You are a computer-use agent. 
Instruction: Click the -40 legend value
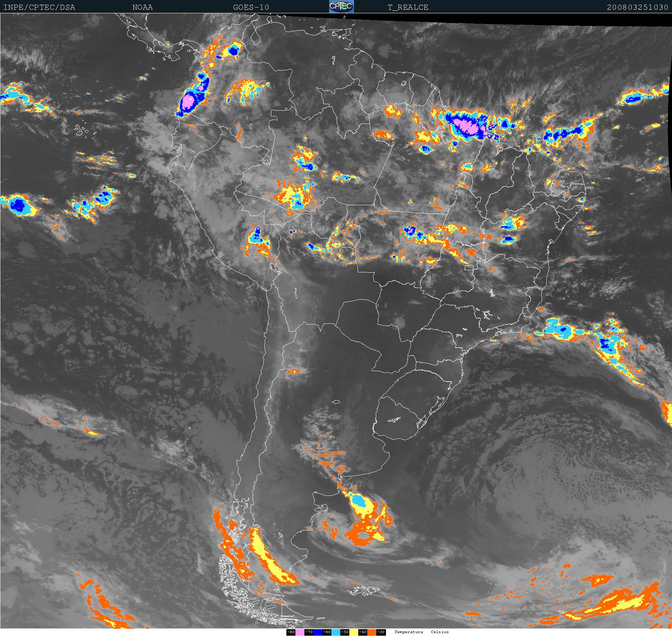tap(363, 632)
